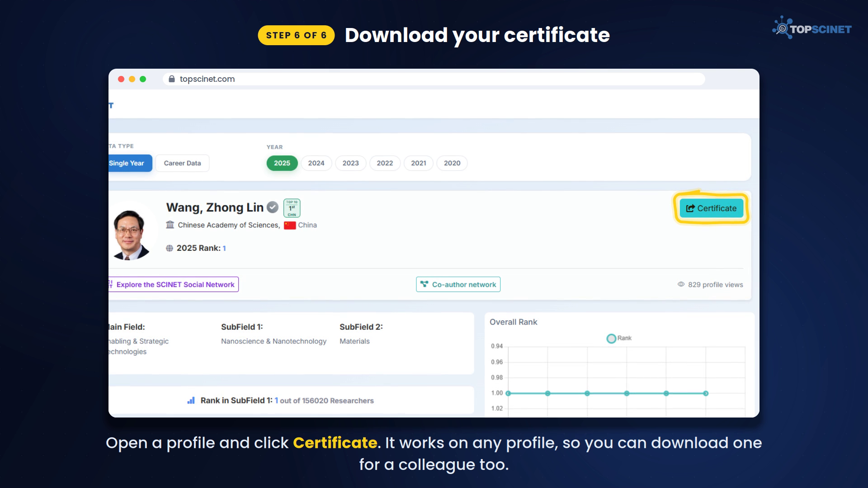
Task: Click the 156020 Researchers count
Action: tap(338, 401)
